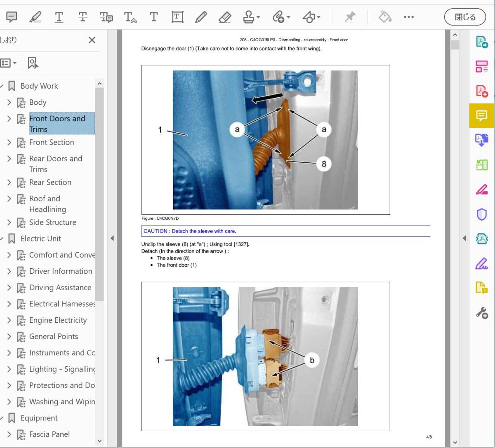Select the eraser tool

[x=225, y=17]
